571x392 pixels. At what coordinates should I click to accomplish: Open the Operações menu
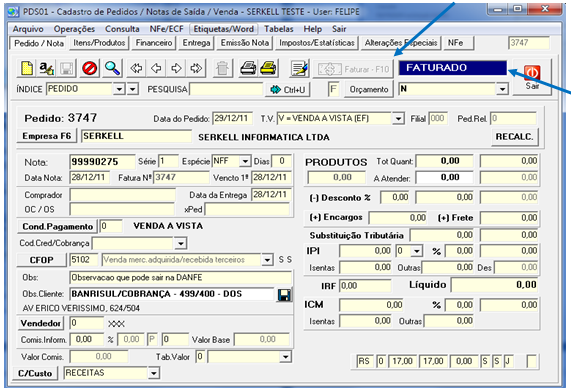pyautogui.click(x=74, y=29)
